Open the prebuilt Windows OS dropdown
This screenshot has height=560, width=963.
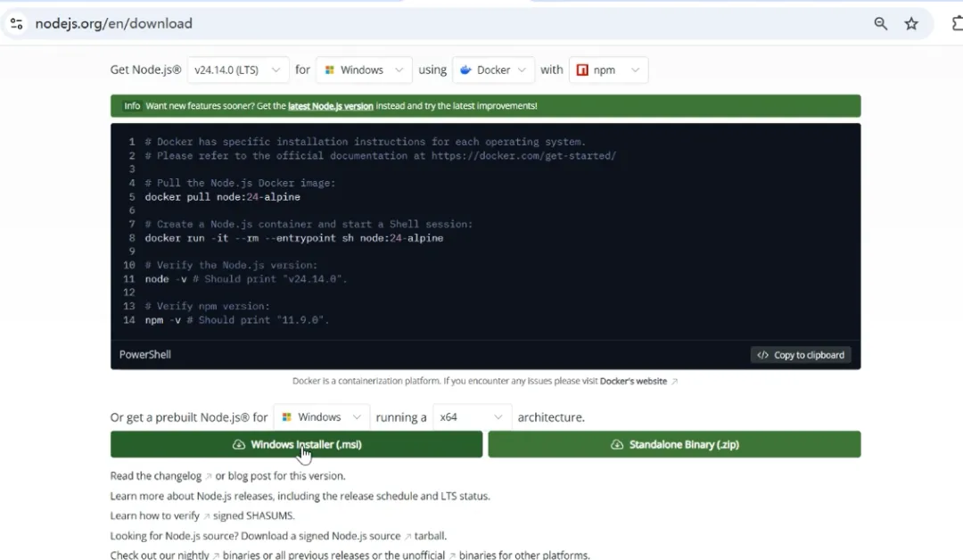[x=322, y=417]
